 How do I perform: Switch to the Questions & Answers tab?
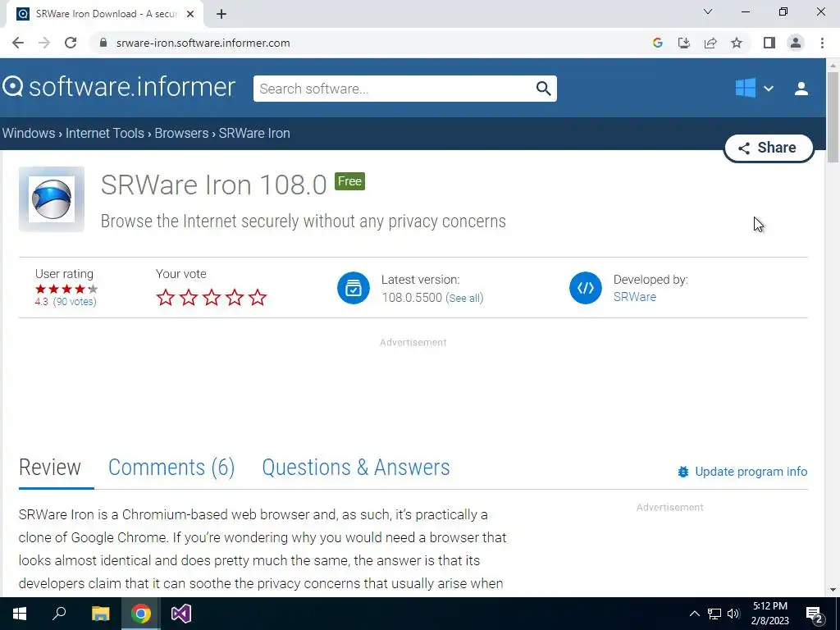tap(356, 467)
